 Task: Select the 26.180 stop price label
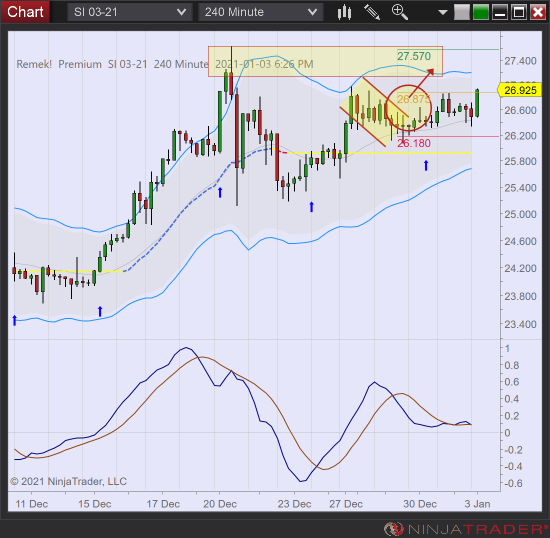pos(414,143)
